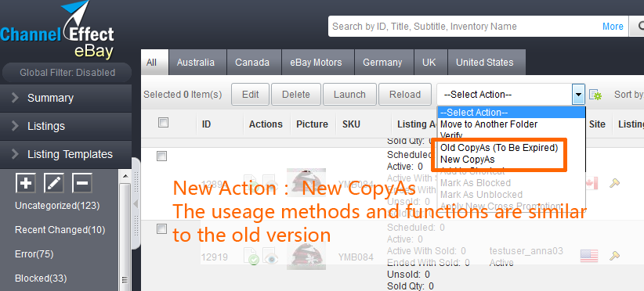
Task: Choose the highlighted --Select Action-- option
Action: (x=512, y=113)
